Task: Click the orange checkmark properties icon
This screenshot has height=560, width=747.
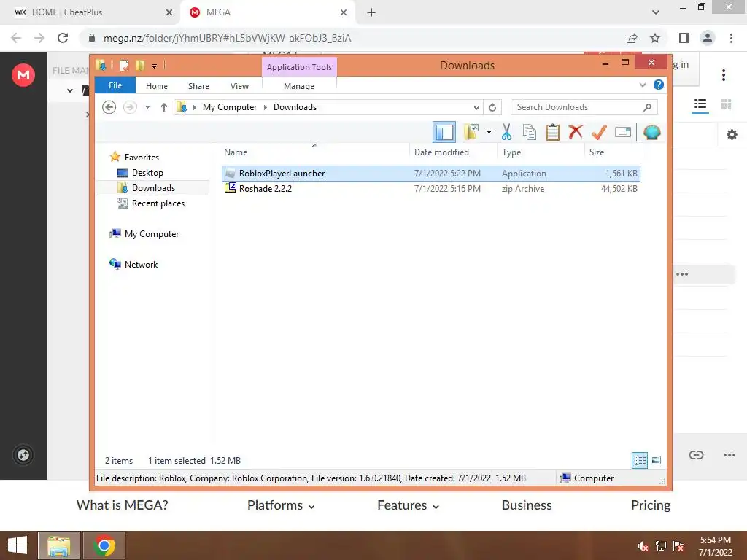Action: coord(599,133)
